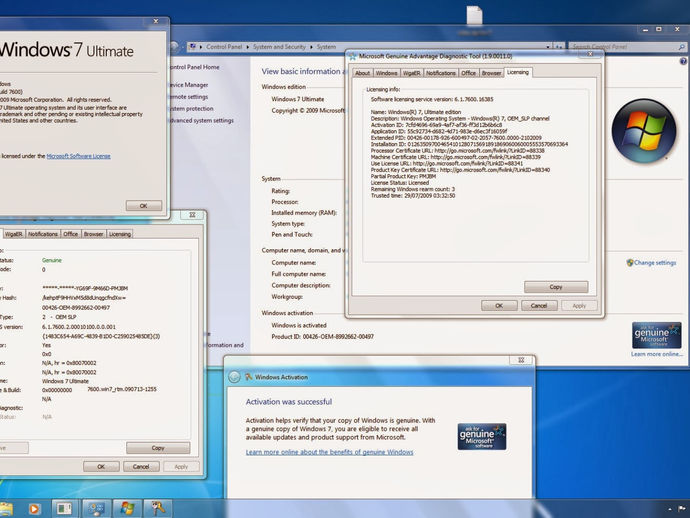The width and height of the screenshot is (690, 518).
Task: Open WgaER tab in left Diagnostic Tool
Action: [x=13, y=234]
